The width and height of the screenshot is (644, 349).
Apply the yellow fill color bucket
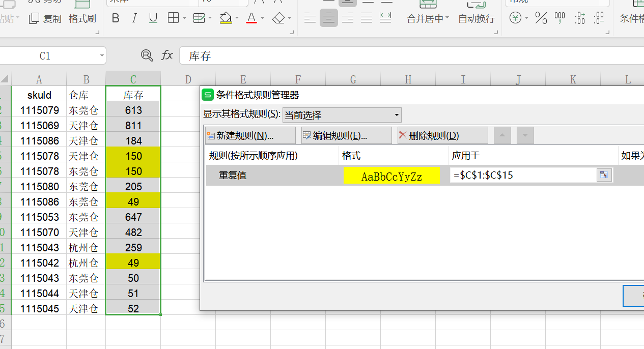pyautogui.click(x=226, y=19)
